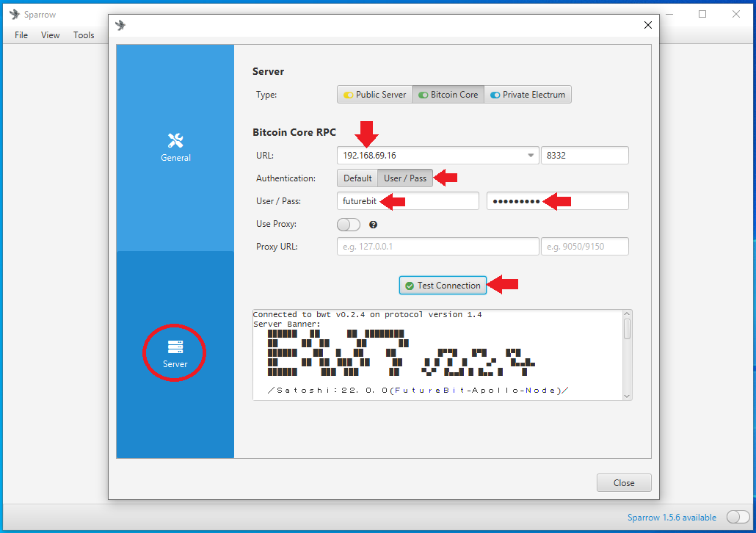Choose User / Pass authentication option

[405, 178]
